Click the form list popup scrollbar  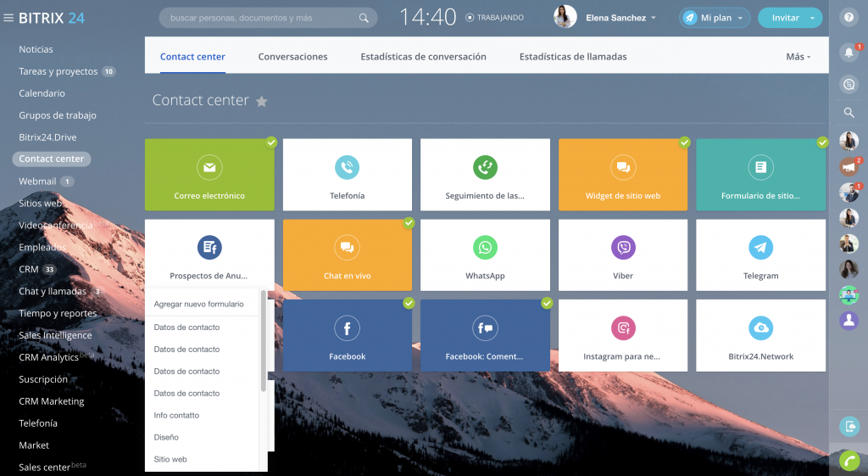264,339
